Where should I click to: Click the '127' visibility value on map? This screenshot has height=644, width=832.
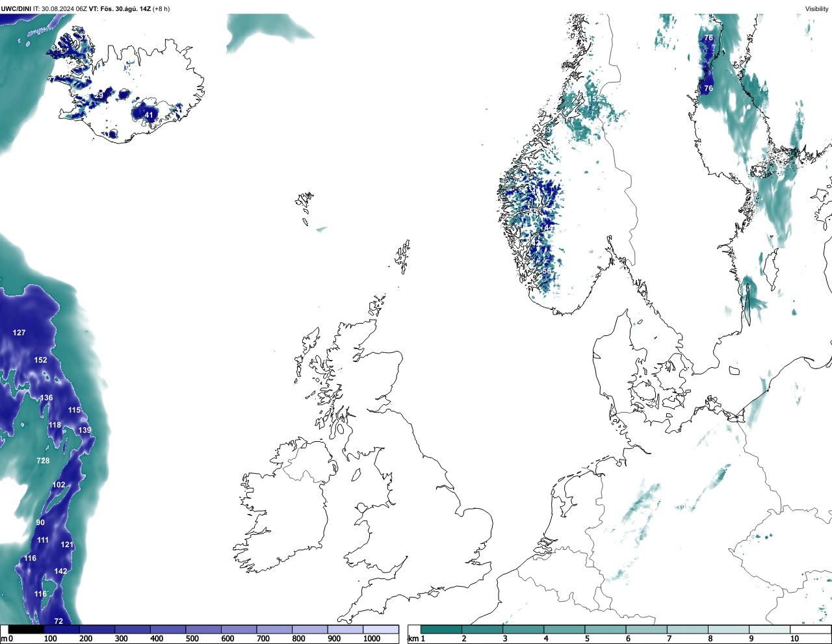(19, 333)
